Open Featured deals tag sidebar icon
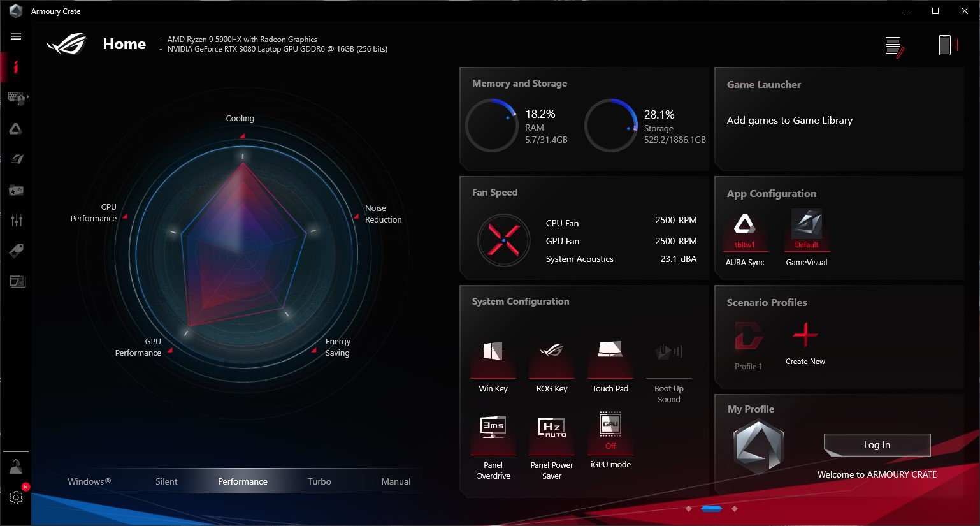 [17, 251]
